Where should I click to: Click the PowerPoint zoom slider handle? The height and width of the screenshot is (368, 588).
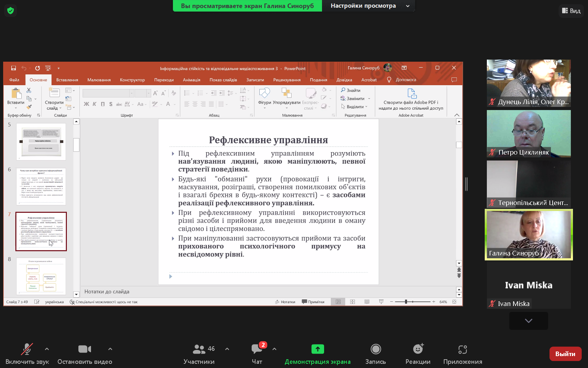(x=406, y=302)
